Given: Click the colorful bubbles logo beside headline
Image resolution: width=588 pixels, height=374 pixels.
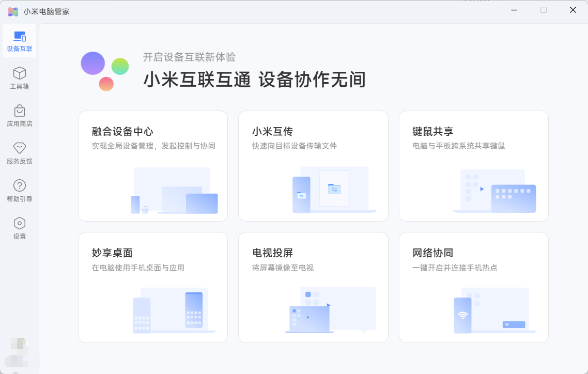Looking at the screenshot, I should pyautogui.click(x=104, y=71).
